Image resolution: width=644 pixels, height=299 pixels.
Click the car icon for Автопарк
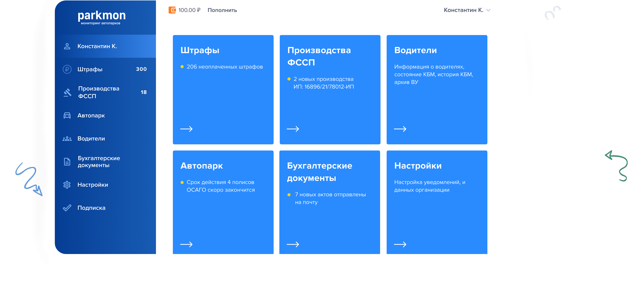pyautogui.click(x=67, y=115)
